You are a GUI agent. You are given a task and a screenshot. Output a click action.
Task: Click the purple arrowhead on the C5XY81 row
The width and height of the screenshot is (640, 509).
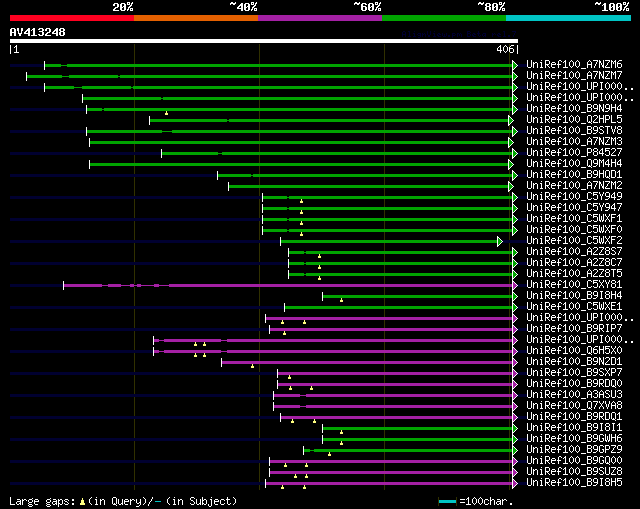point(515,285)
